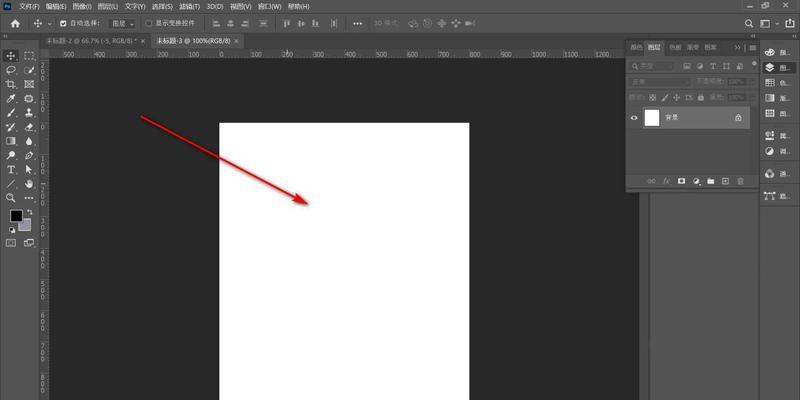Expand the collapsed panels double-arrow
800x400 pixels.
pyautogui.click(x=737, y=47)
